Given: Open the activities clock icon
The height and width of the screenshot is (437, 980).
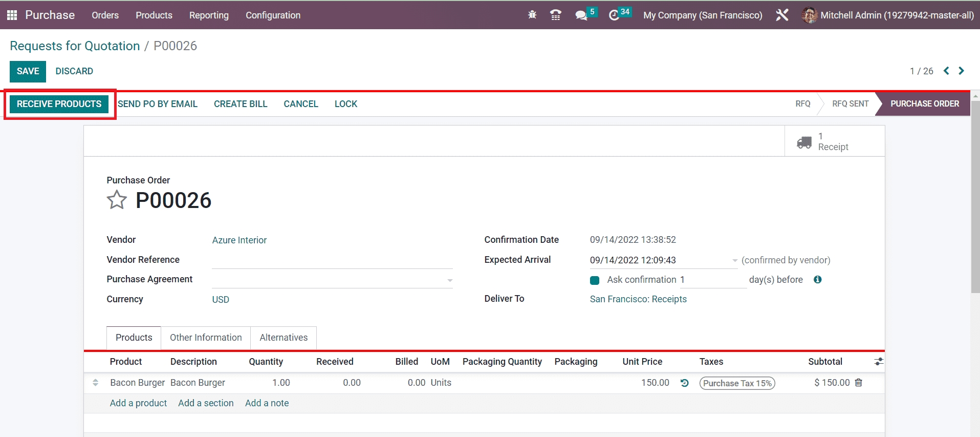Looking at the screenshot, I should pos(614,15).
